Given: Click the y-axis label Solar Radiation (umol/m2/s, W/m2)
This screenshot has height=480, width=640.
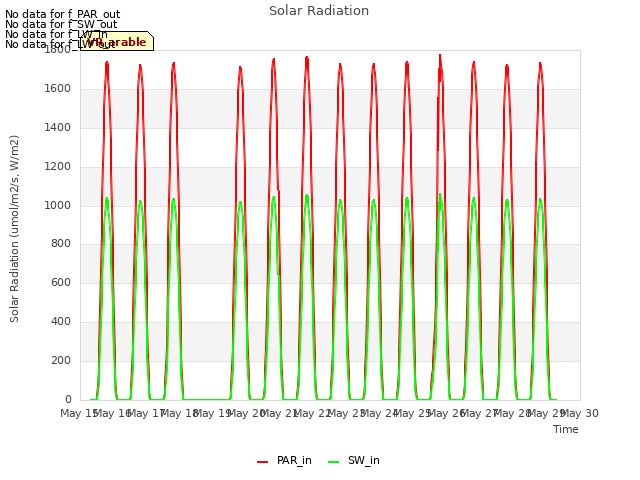Looking at the screenshot, I should point(14,229).
